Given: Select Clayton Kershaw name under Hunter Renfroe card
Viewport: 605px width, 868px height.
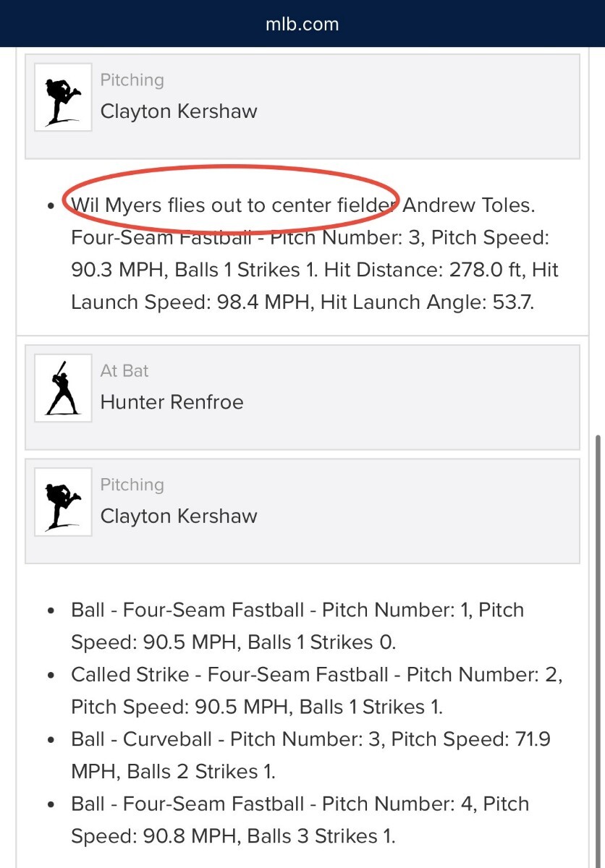Looking at the screenshot, I should point(179,516).
